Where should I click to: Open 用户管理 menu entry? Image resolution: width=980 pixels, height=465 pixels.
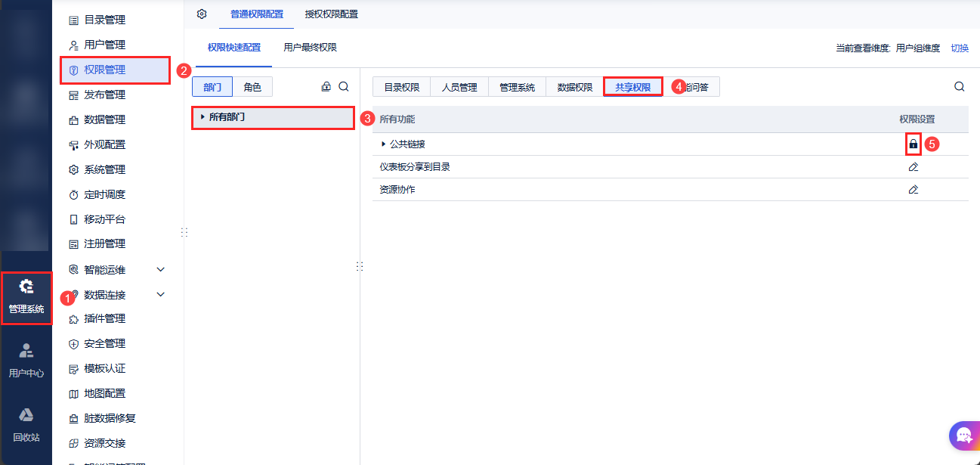click(x=104, y=45)
